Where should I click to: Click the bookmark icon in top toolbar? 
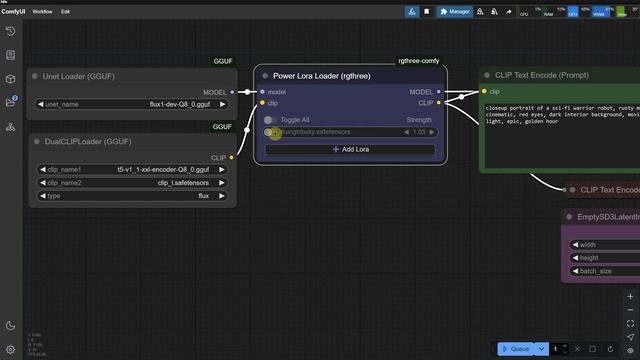coord(427,12)
